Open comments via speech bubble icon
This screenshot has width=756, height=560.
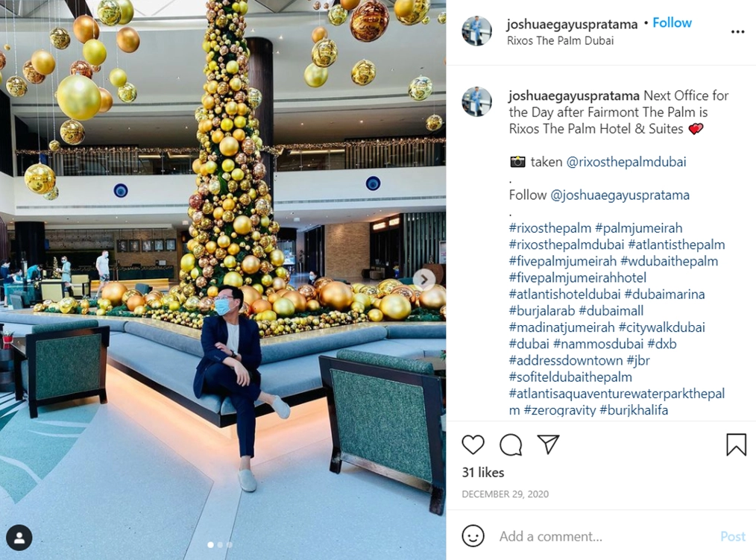[x=511, y=444]
